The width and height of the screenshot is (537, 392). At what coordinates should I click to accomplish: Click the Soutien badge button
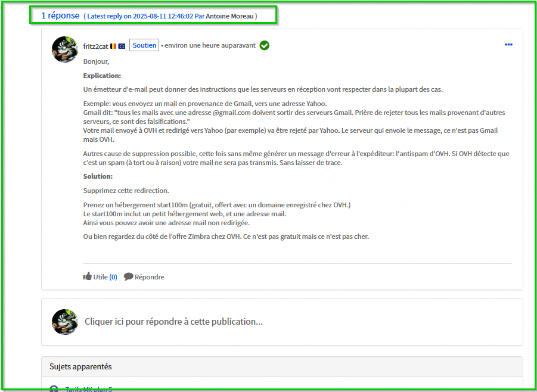[x=144, y=45]
